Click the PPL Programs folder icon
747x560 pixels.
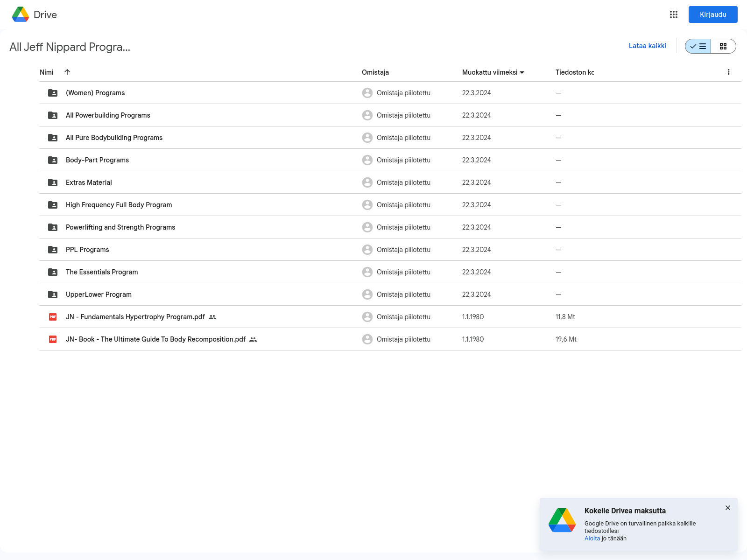pos(53,250)
